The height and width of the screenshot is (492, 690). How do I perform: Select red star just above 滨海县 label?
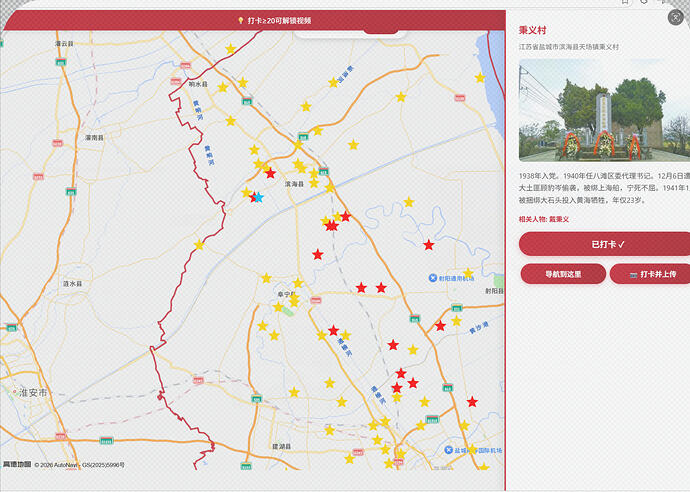pos(270,173)
